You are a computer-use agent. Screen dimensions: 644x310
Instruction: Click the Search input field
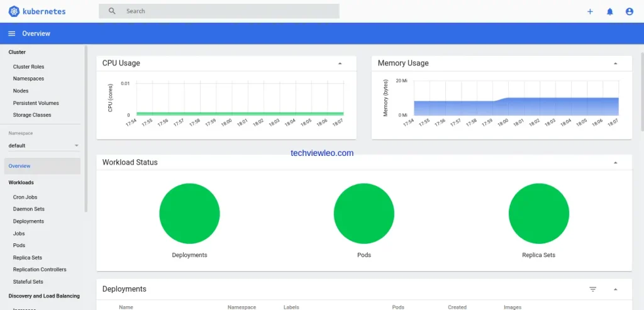pos(219,11)
